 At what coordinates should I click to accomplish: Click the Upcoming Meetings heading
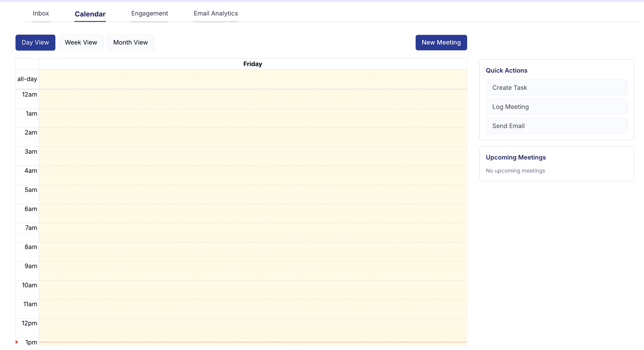pos(516,157)
